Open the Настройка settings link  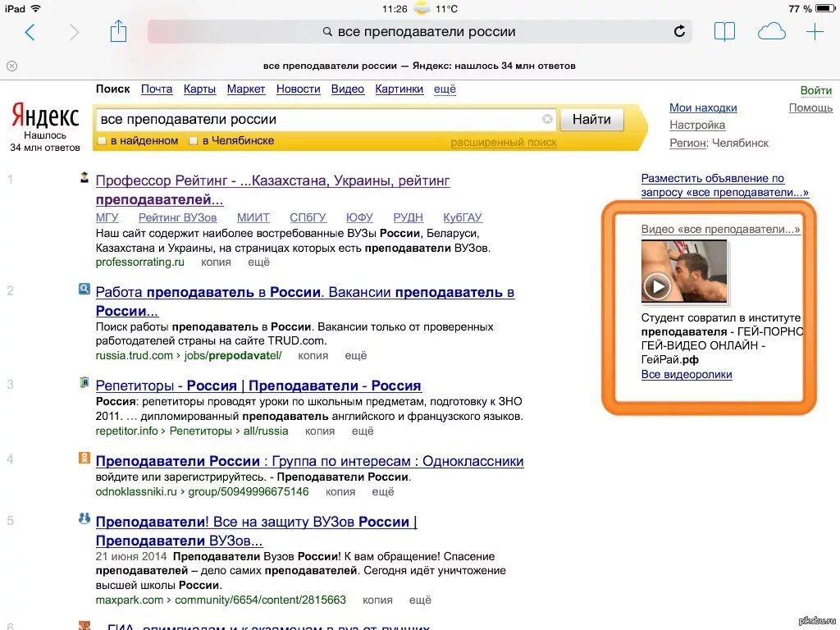pos(697,125)
